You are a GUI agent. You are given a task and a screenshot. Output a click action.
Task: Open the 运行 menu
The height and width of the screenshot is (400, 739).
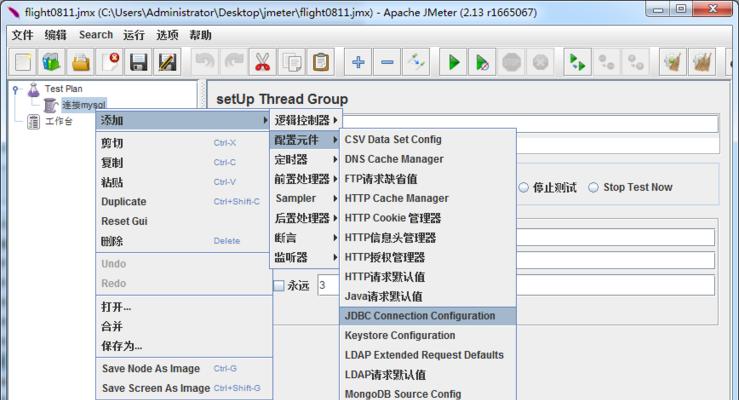[x=134, y=35]
